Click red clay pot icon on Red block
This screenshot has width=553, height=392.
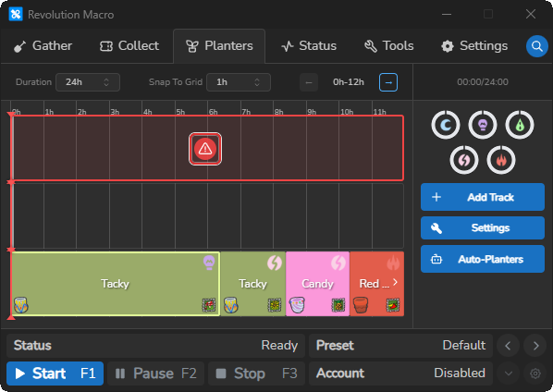[361, 305]
